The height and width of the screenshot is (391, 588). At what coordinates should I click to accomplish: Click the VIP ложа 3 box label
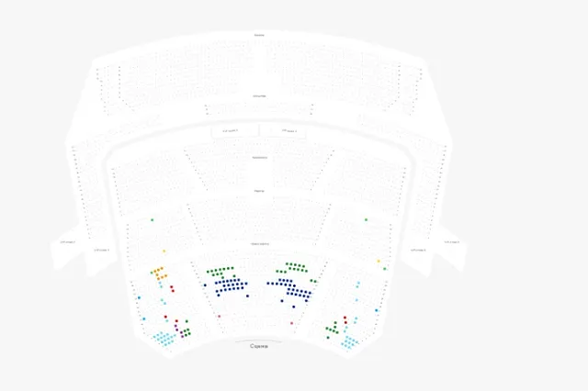click(x=230, y=131)
